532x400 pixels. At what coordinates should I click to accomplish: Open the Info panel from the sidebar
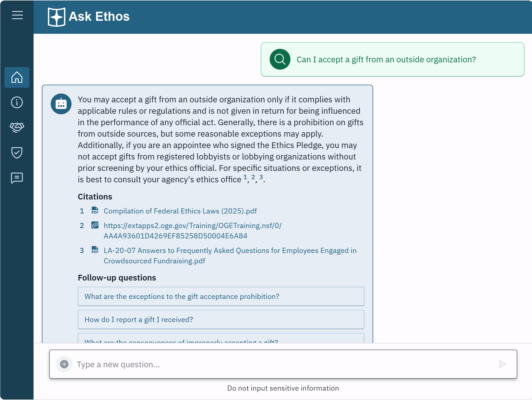17,102
